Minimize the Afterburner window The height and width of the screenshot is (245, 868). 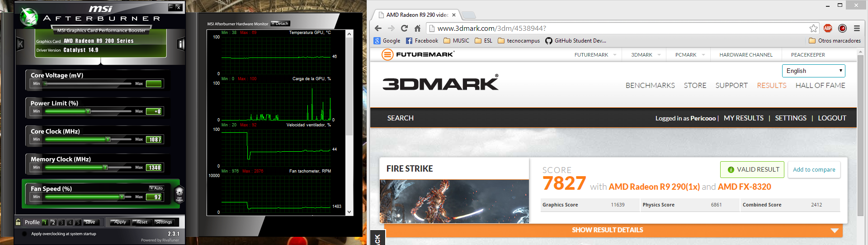(171, 7)
